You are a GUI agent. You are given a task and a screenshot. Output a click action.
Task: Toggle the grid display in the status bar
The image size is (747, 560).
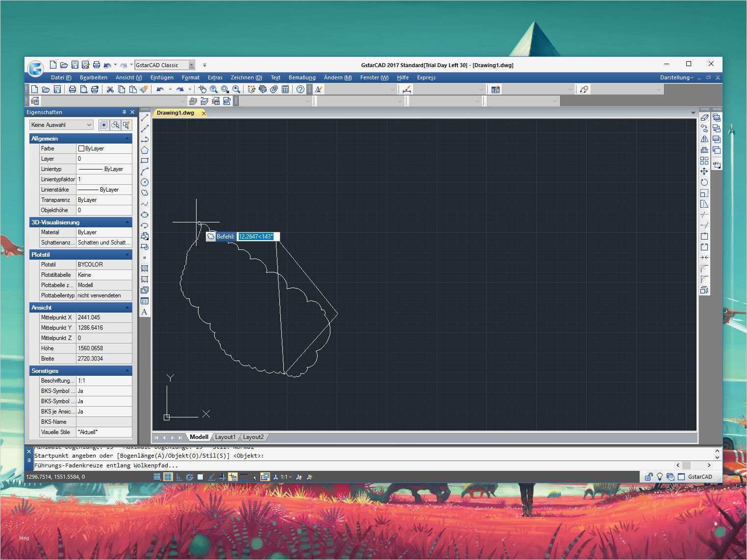click(168, 477)
